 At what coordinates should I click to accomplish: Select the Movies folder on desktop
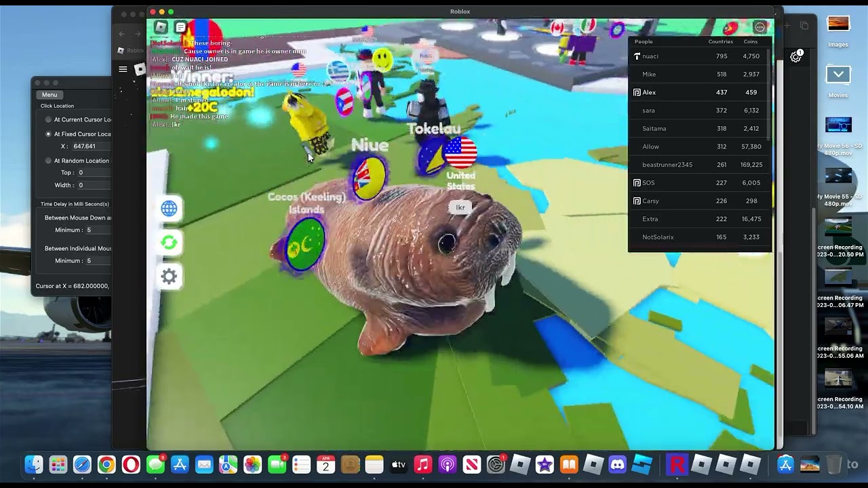tap(838, 82)
